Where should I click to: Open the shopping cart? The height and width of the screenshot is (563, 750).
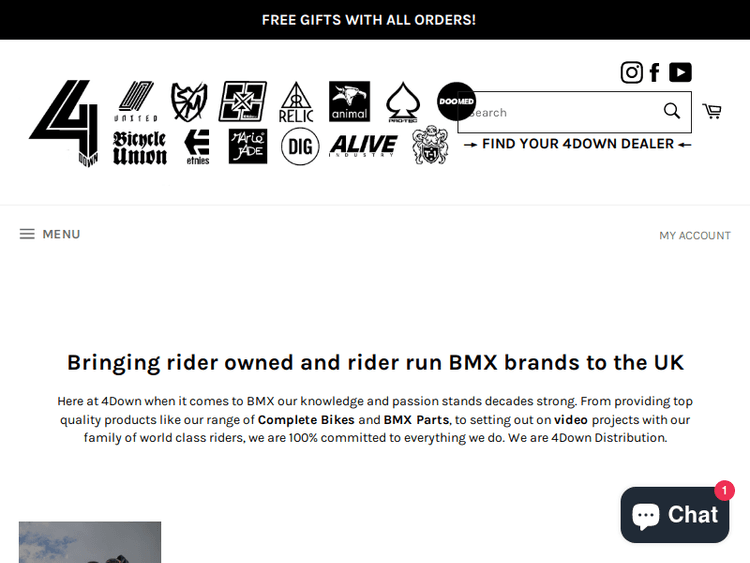[x=712, y=111]
